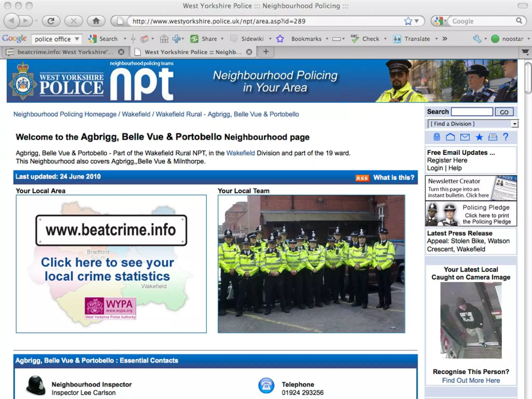532x399 pixels.
Task: Click the padlock icon in sidebar
Action: coord(437,137)
